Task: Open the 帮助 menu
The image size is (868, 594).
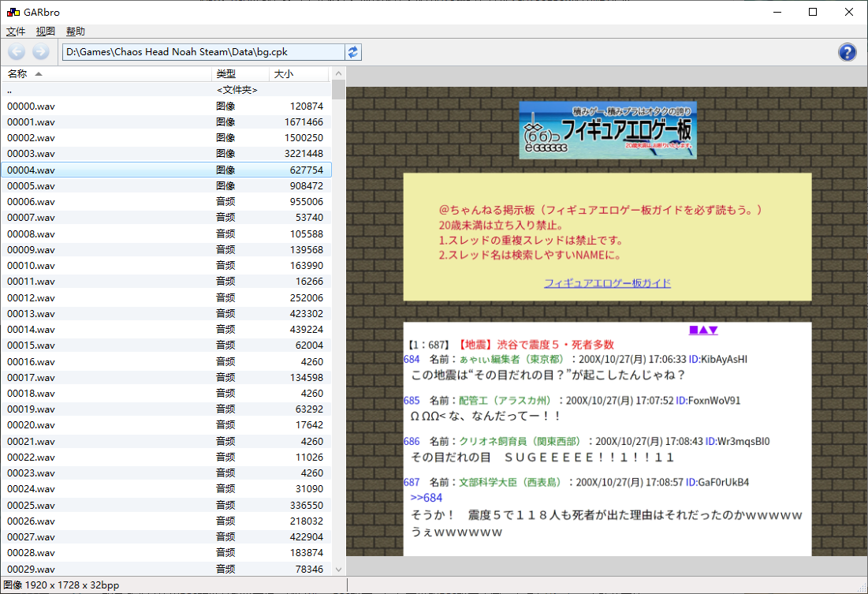Action: [x=75, y=32]
